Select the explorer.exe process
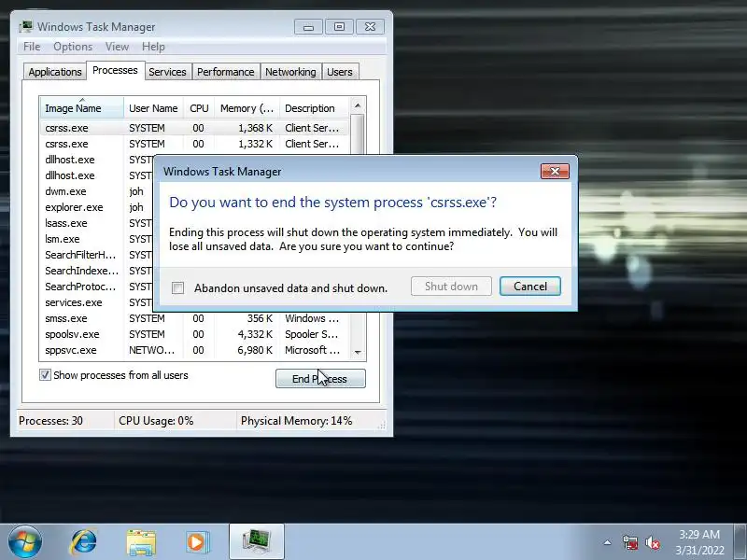The image size is (747, 560). [x=97, y=207]
